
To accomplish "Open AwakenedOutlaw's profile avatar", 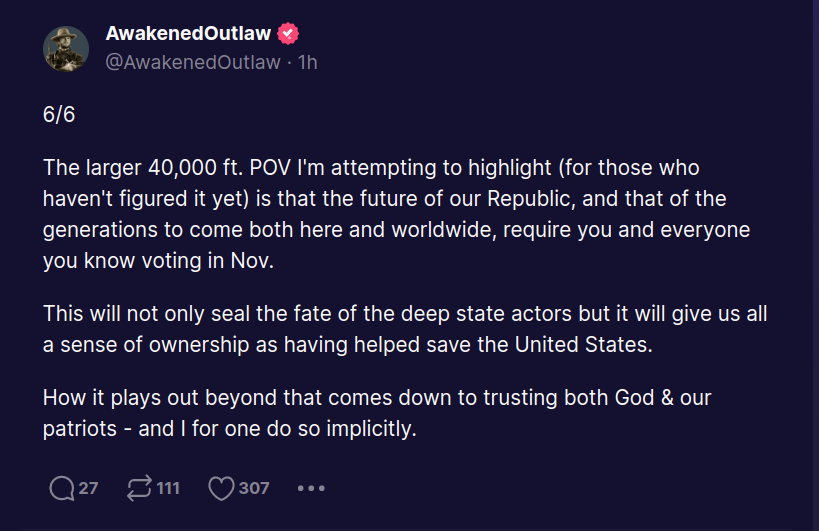I will click(x=66, y=48).
